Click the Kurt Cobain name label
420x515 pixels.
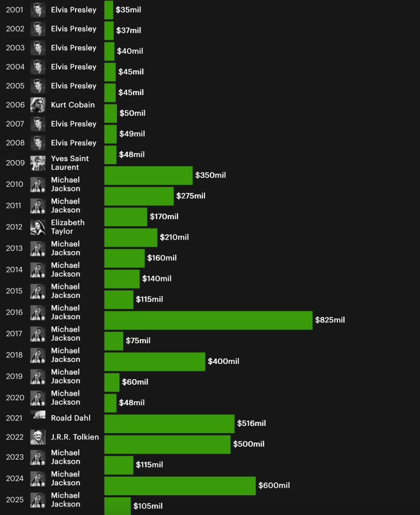73,105
